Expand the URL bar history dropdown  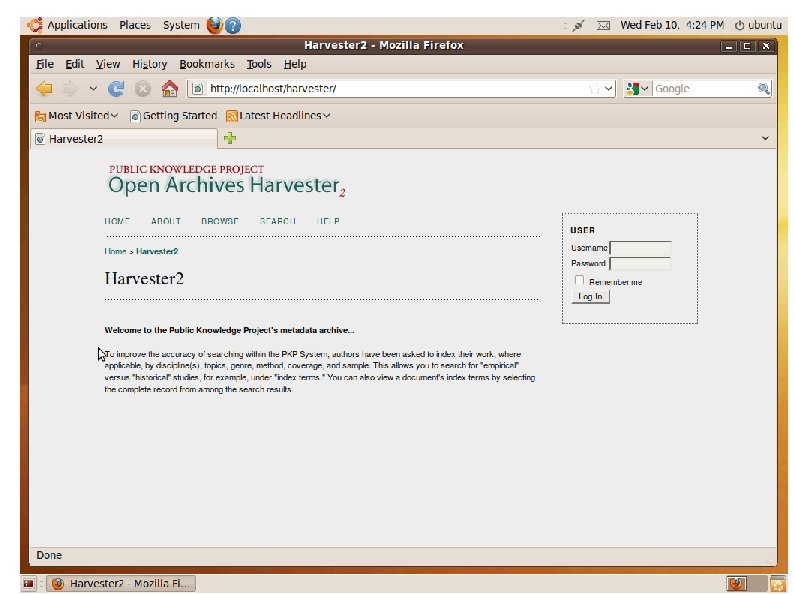(608, 89)
